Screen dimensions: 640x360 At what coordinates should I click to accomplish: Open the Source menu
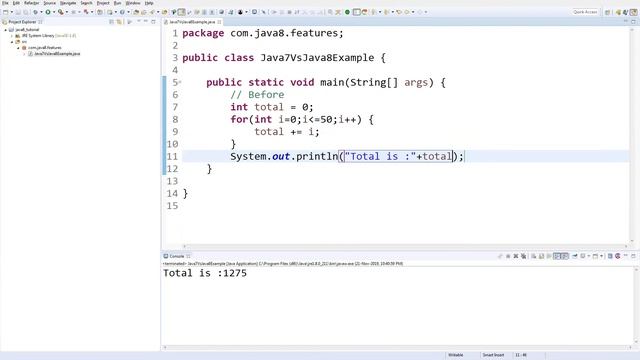coord(50,3)
